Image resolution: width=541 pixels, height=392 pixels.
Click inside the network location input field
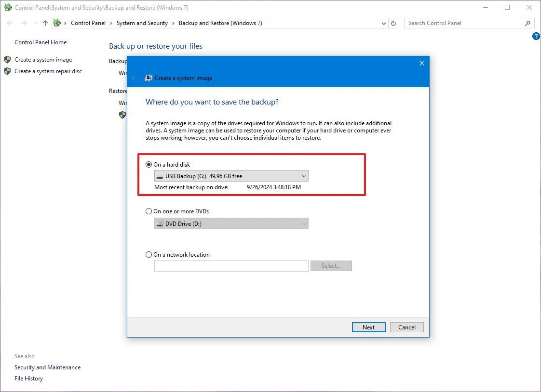230,265
